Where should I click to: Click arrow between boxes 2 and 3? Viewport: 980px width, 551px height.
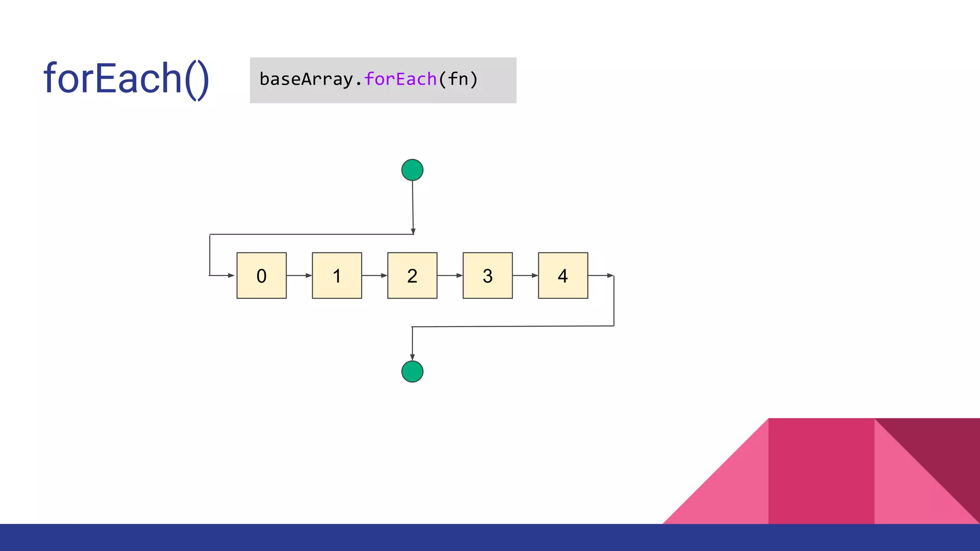coord(450,275)
